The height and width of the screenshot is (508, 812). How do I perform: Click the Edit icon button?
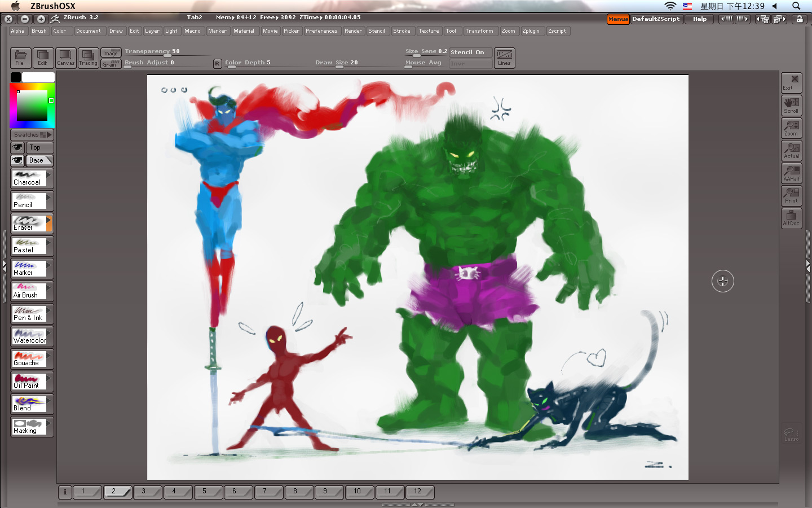pos(43,58)
